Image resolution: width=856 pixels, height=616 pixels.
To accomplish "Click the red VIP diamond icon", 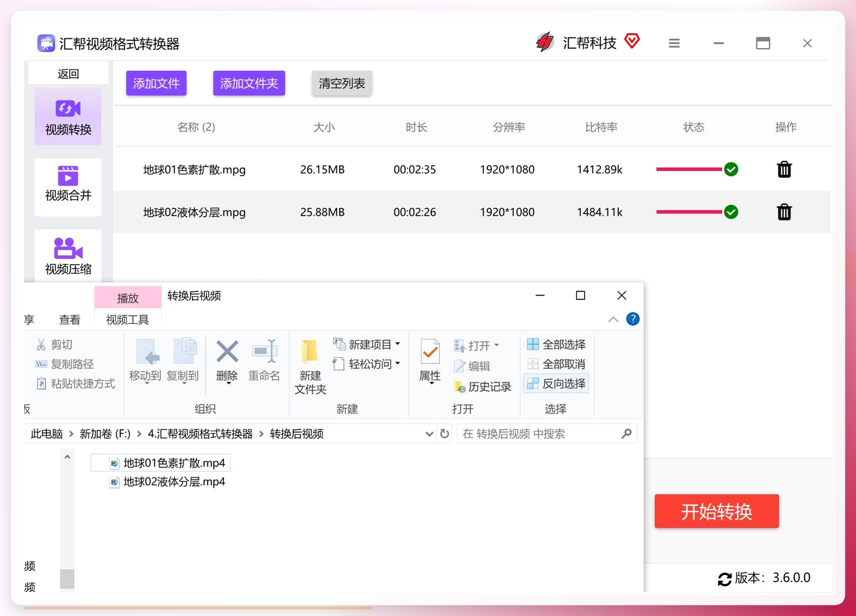I will (632, 42).
